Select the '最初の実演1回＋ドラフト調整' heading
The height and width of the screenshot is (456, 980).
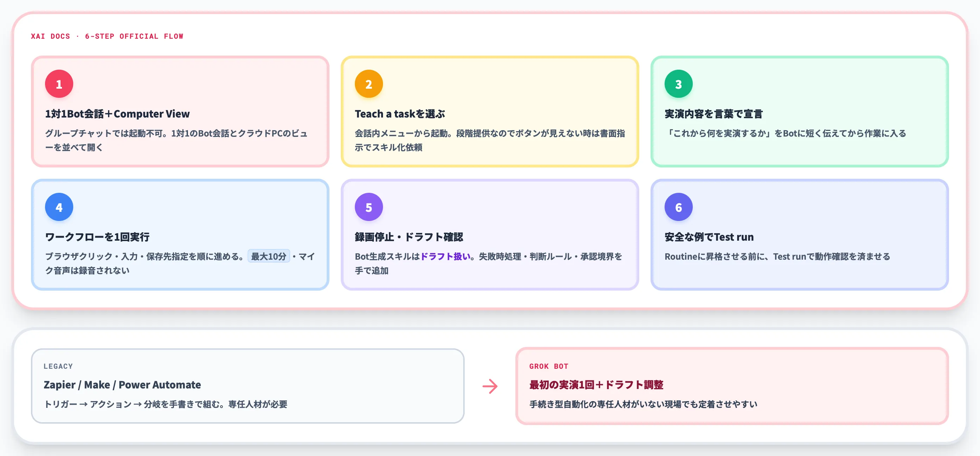point(596,385)
